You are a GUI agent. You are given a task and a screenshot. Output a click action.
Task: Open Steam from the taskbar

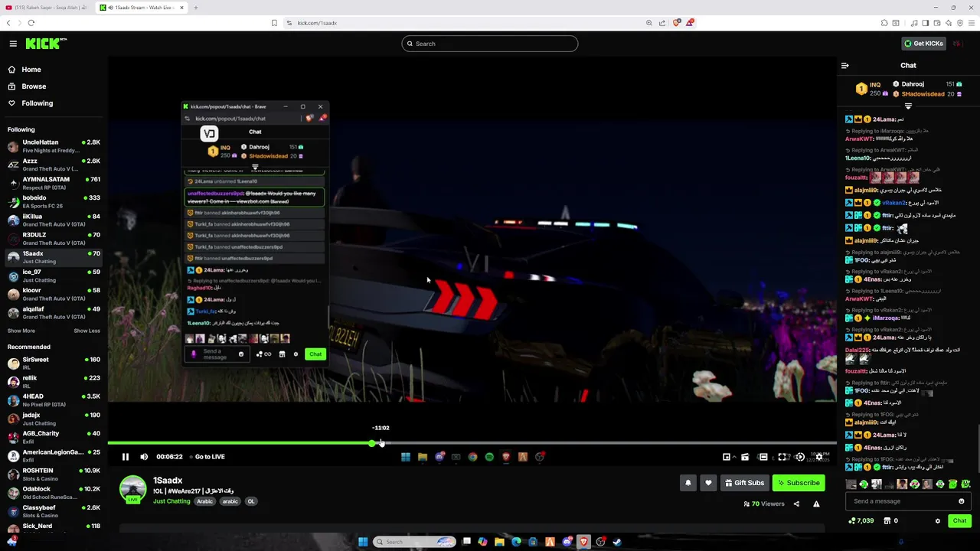coord(617,542)
